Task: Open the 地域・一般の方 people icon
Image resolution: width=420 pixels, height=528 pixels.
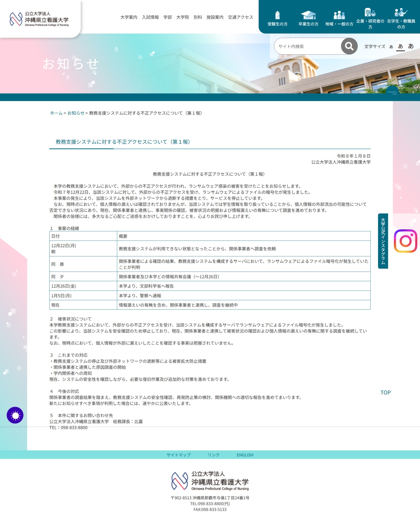Action: point(339,15)
